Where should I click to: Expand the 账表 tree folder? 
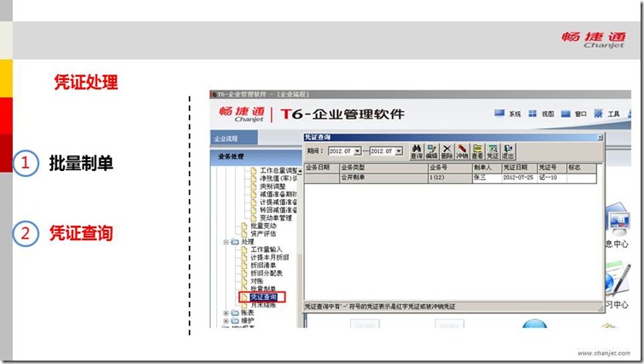225,313
